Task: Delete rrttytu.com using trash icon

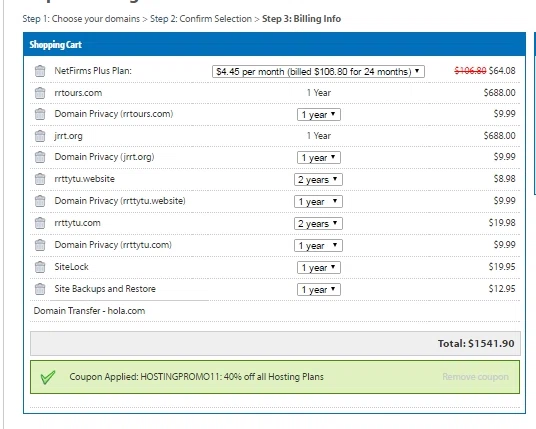Action: [x=40, y=223]
